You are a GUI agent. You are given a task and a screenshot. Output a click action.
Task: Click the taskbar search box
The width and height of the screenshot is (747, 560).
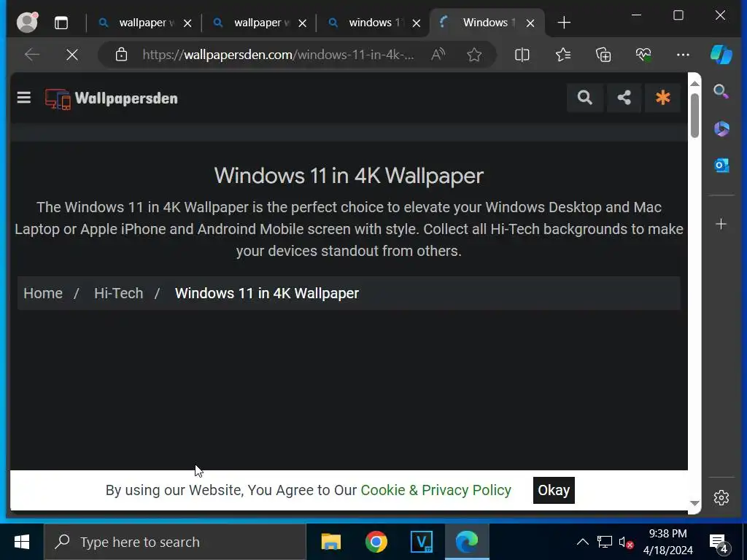(175, 542)
